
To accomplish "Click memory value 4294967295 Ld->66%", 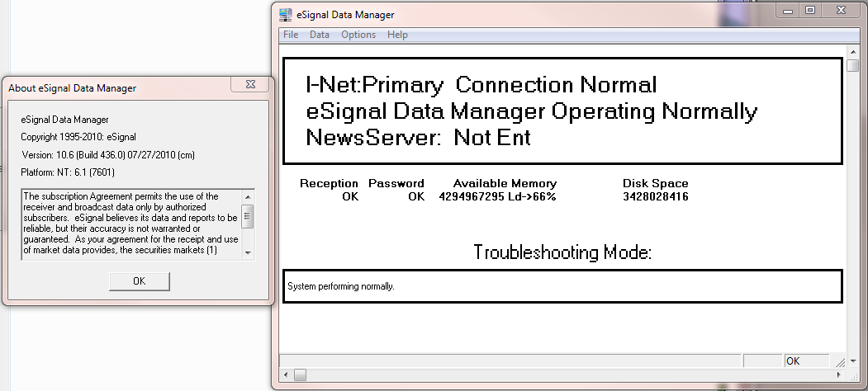I will coord(498,196).
